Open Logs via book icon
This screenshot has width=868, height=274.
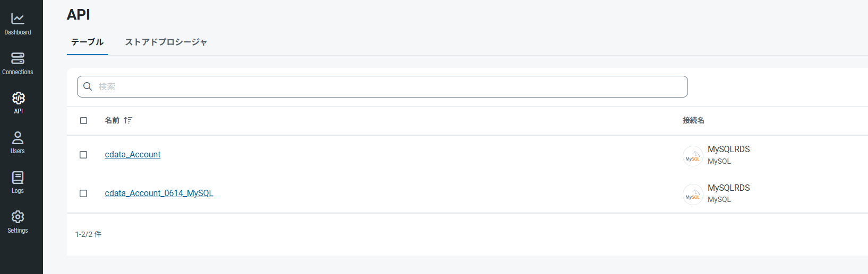[18, 178]
